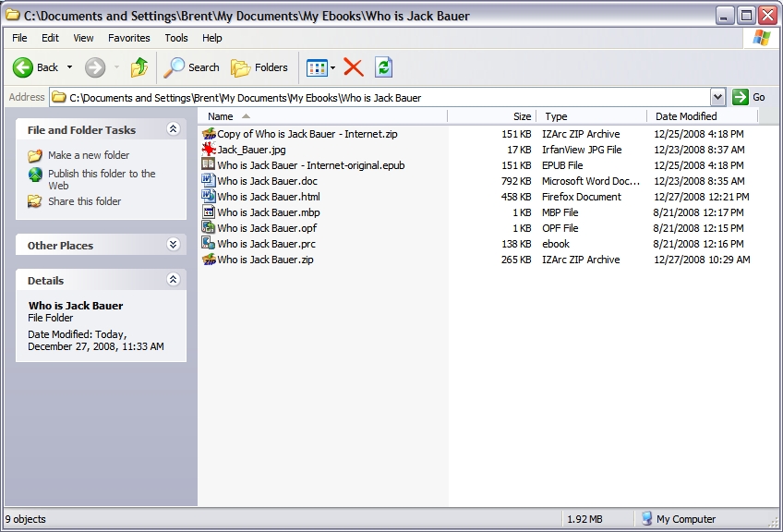Expand the Address bar dropdown list

[x=717, y=97]
